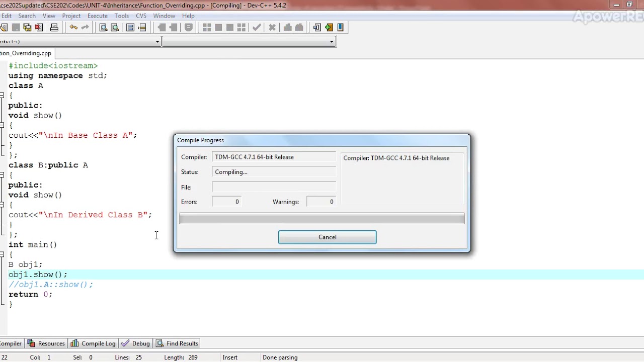Click the Save All toolbar icon

click(x=27, y=27)
